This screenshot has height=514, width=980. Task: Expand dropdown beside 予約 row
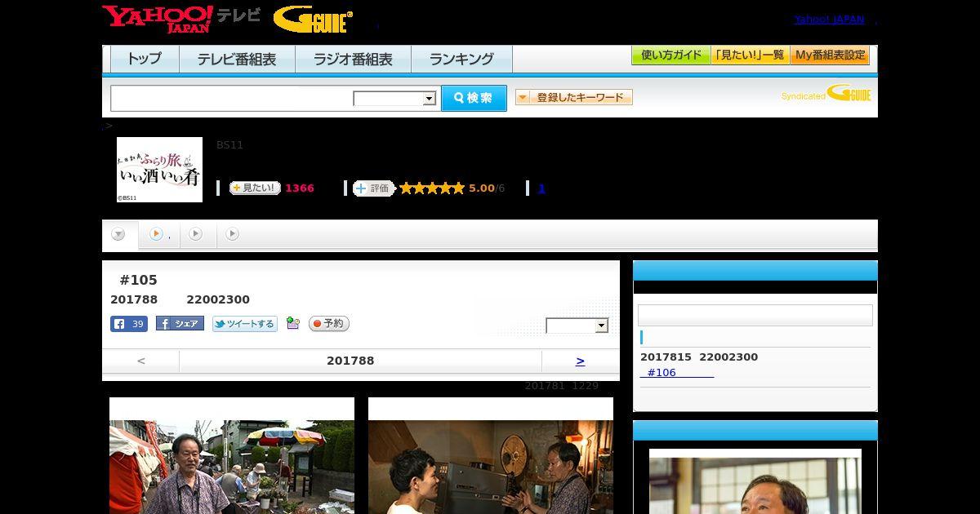click(x=577, y=326)
